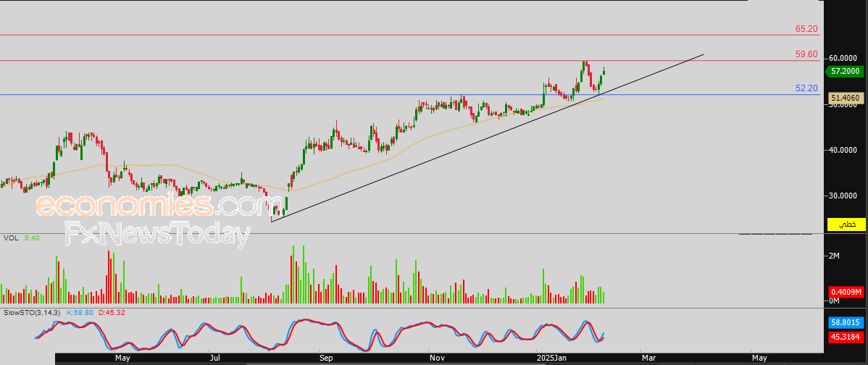Click the 2M volume axis label
868x365 pixels.
tap(834, 256)
